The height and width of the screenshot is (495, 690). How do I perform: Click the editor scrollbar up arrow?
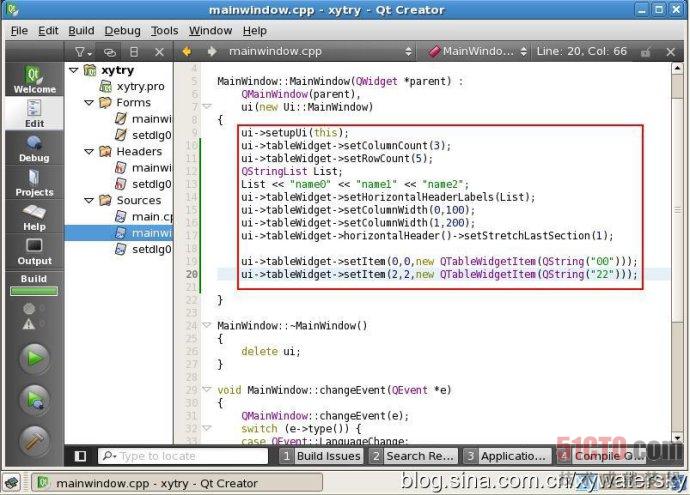point(678,68)
